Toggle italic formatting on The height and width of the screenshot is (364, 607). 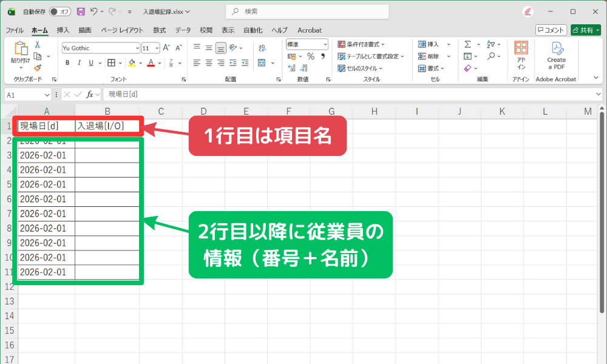click(79, 61)
